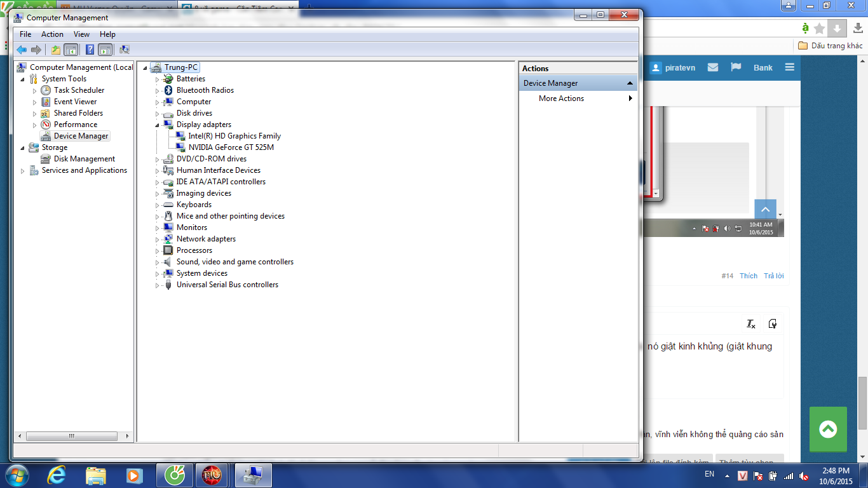Click the Processors category icon

point(168,250)
